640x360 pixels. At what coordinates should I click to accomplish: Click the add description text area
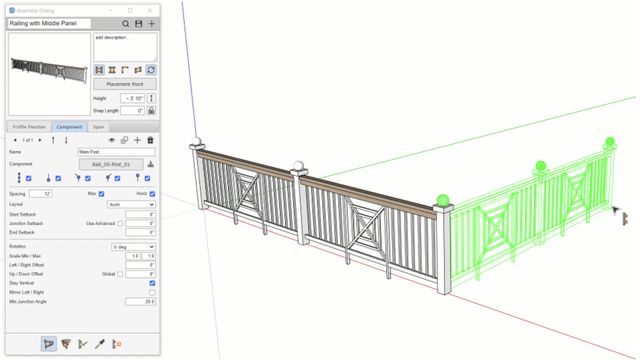point(125,47)
